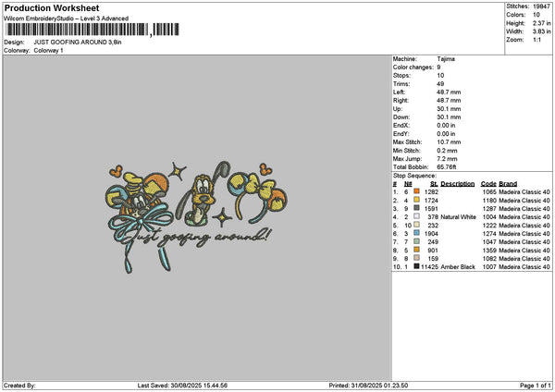555x392 pixels.
Task: Click the 'EndY:' label
Action: pos(401,134)
